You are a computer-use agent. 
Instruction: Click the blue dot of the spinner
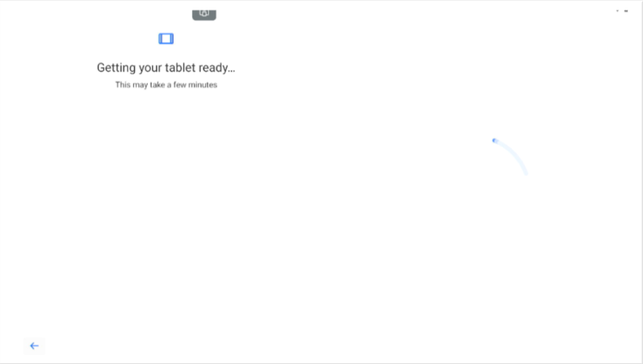(494, 140)
